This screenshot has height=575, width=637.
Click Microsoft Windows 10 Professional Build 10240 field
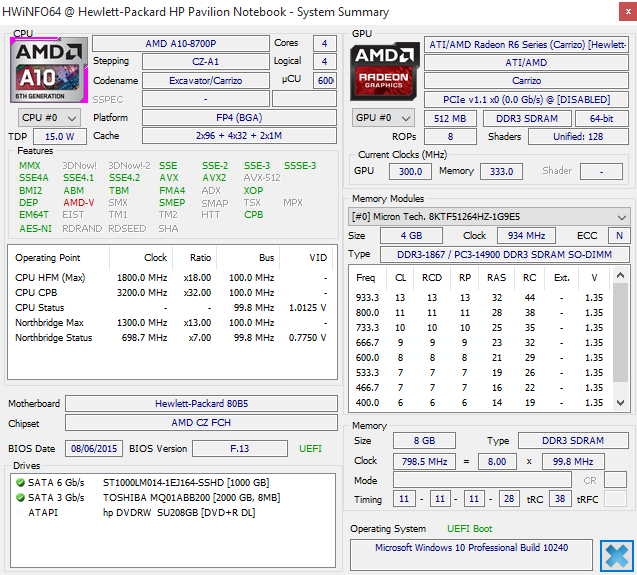point(471,555)
